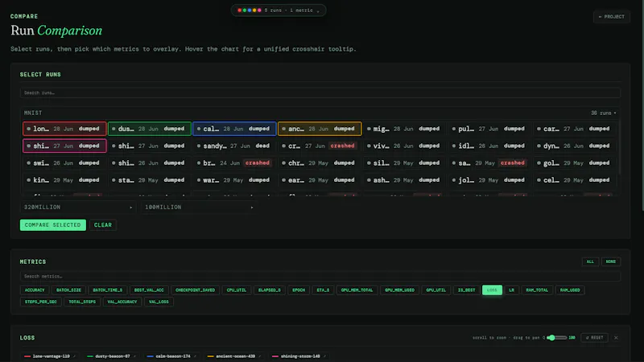The image size is (644, 362).
Task: Select the mig… 28 Jun run
Action: (405, 129)
